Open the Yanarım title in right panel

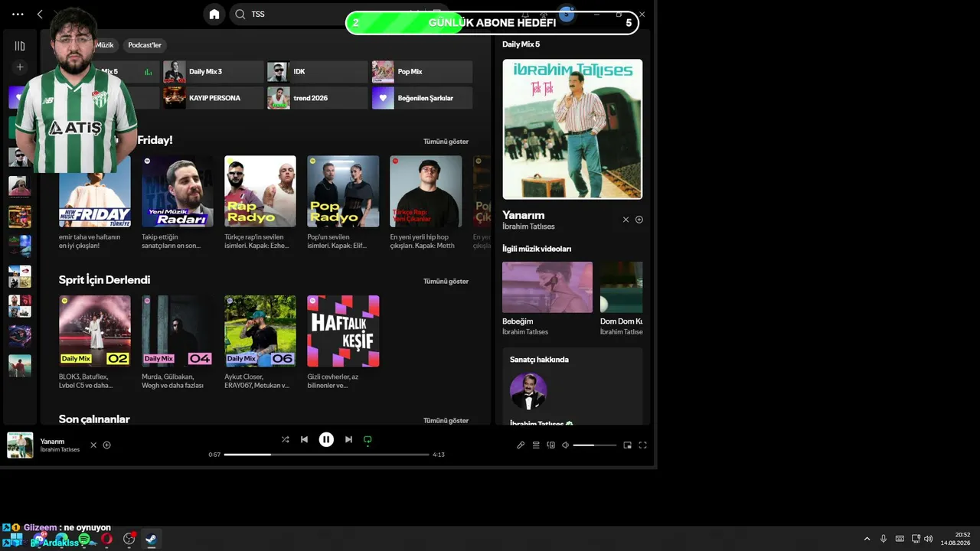[523, 215]
